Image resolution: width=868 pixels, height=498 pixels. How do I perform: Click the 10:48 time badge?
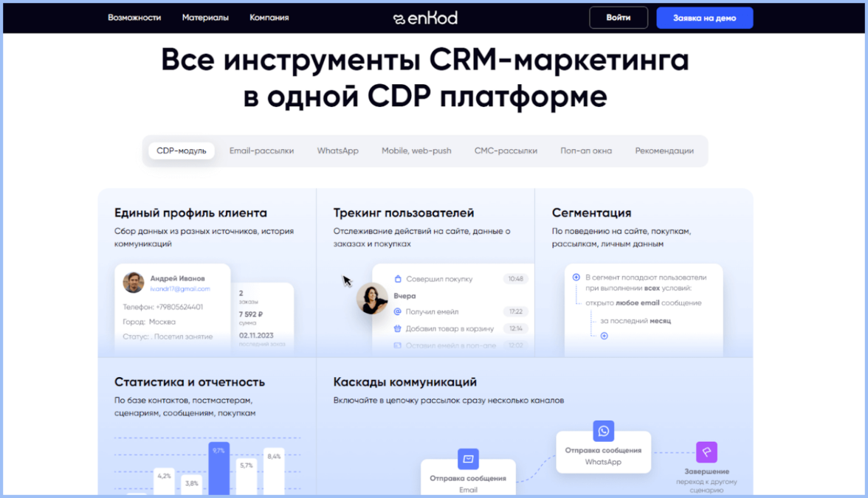pos(515,279)
